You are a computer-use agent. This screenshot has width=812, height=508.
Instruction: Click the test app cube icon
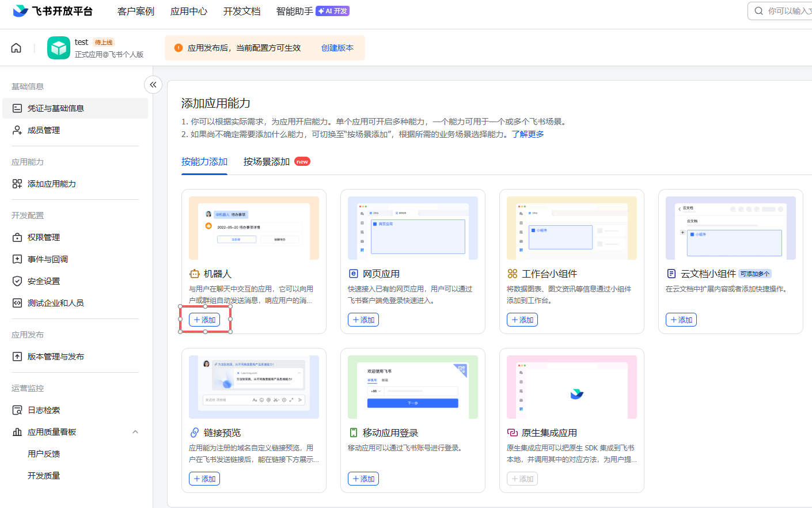(59, 48)
